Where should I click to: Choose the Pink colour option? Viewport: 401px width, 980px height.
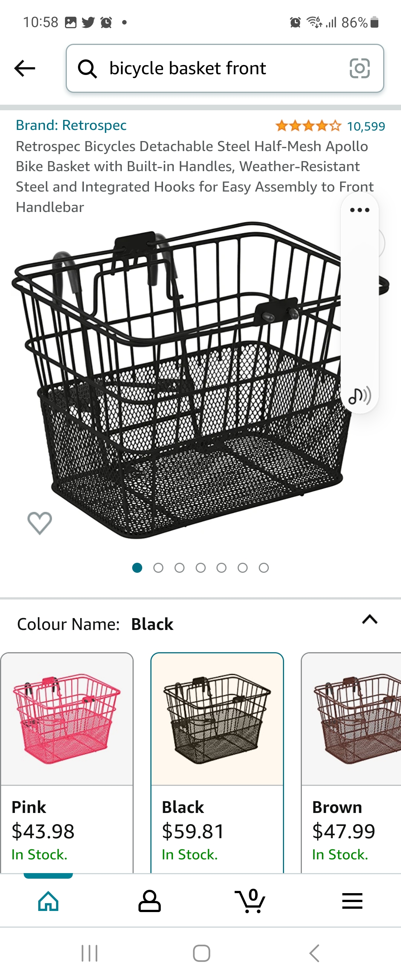click(x=67, y=762)
